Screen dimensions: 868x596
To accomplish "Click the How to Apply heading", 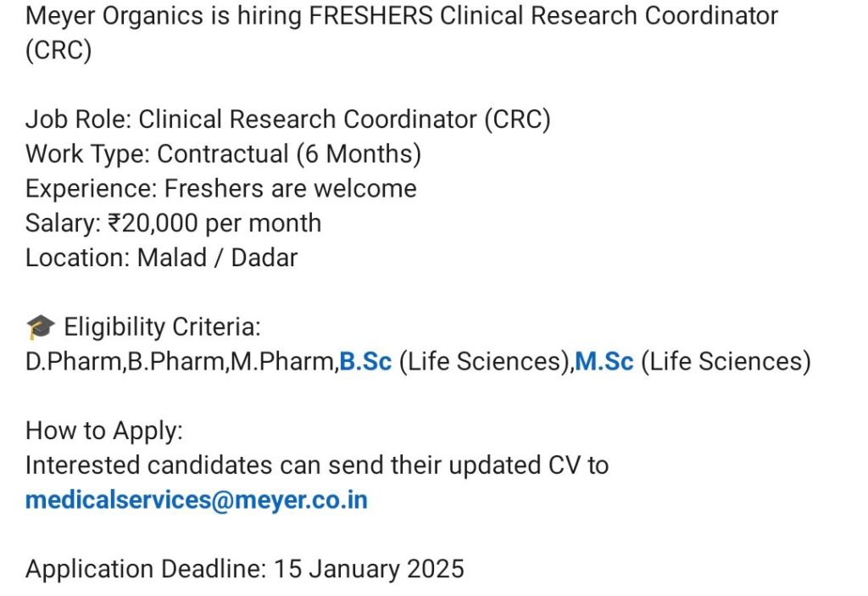I will [104, 431].
